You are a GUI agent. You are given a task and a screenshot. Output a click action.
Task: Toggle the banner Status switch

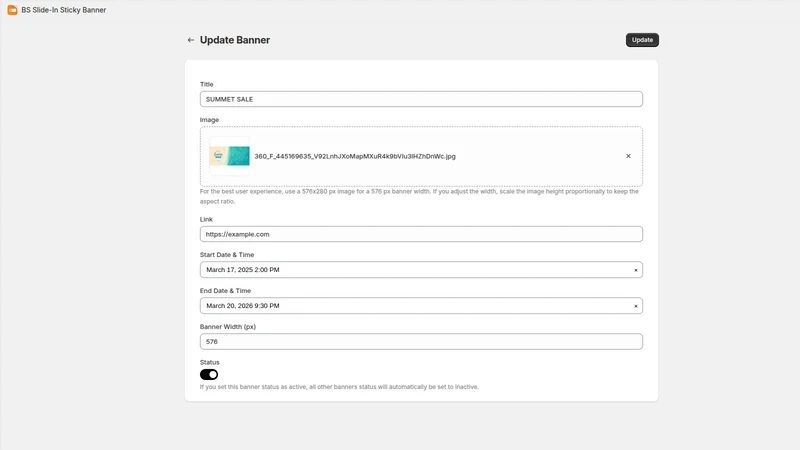tap(209, 374)
